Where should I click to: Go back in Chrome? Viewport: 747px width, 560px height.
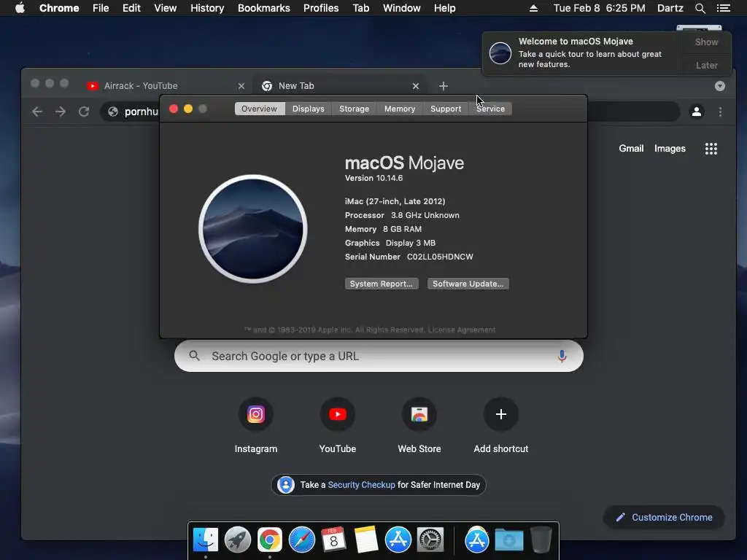[37, 112]
